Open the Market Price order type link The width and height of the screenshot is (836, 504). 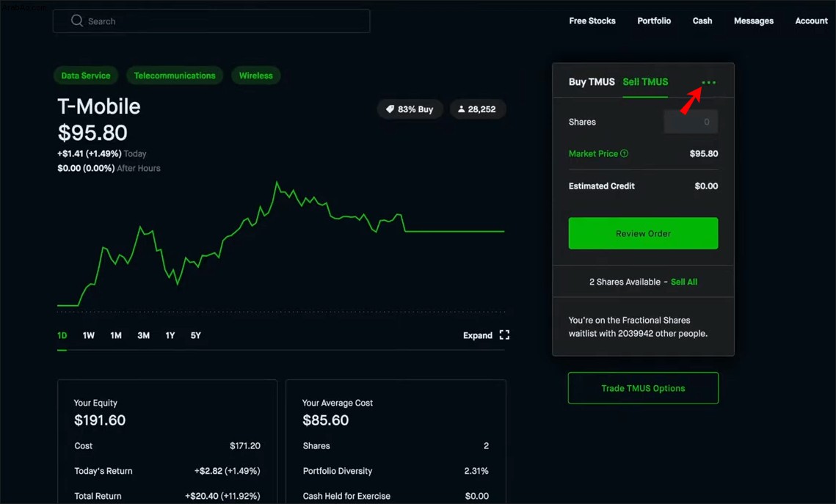593,153
